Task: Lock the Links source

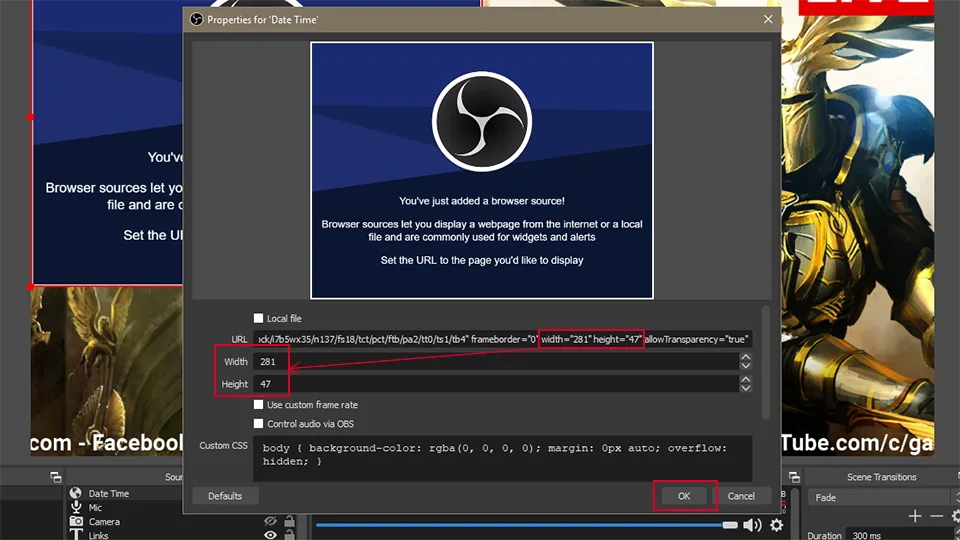Action: pos(290,535)
